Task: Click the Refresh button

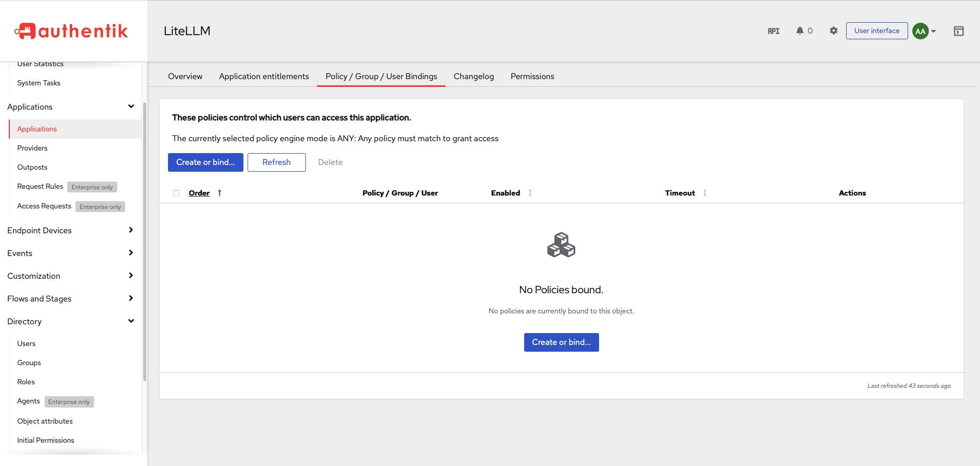Action: coord(277,162)
